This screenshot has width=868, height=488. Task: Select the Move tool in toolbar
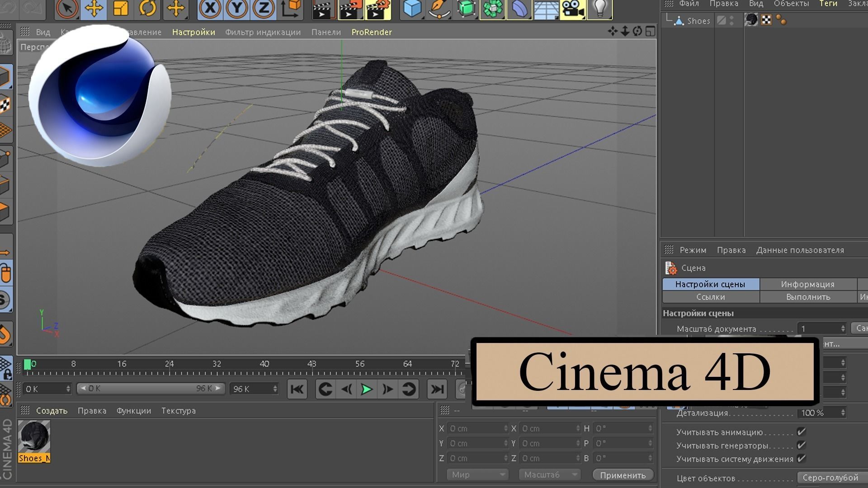click(x=94, y=9)
